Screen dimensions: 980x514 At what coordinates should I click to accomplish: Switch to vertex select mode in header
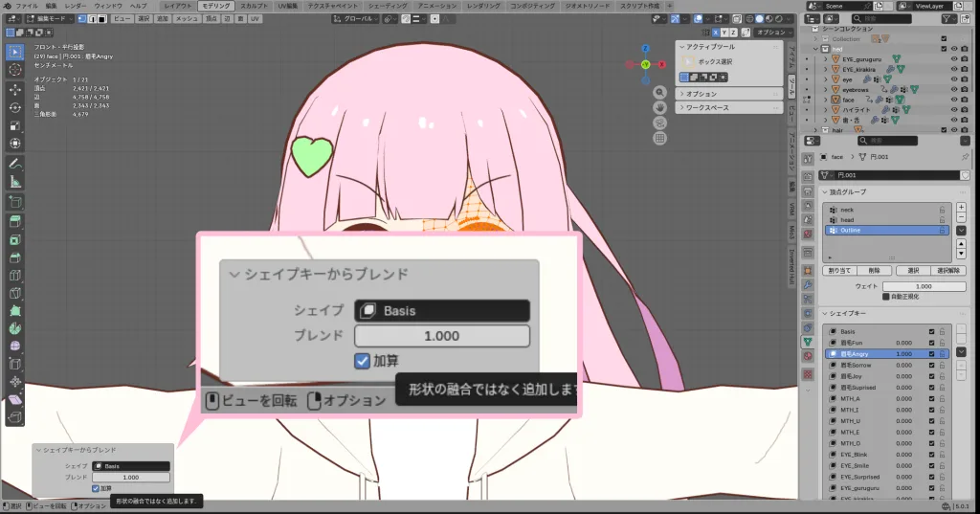pos(82,19)
